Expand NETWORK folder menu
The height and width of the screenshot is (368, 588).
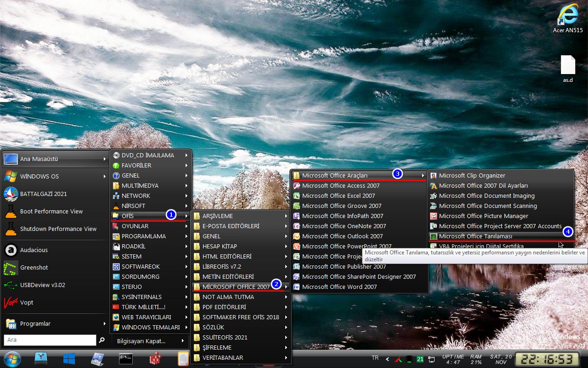(x=151, y=195)
